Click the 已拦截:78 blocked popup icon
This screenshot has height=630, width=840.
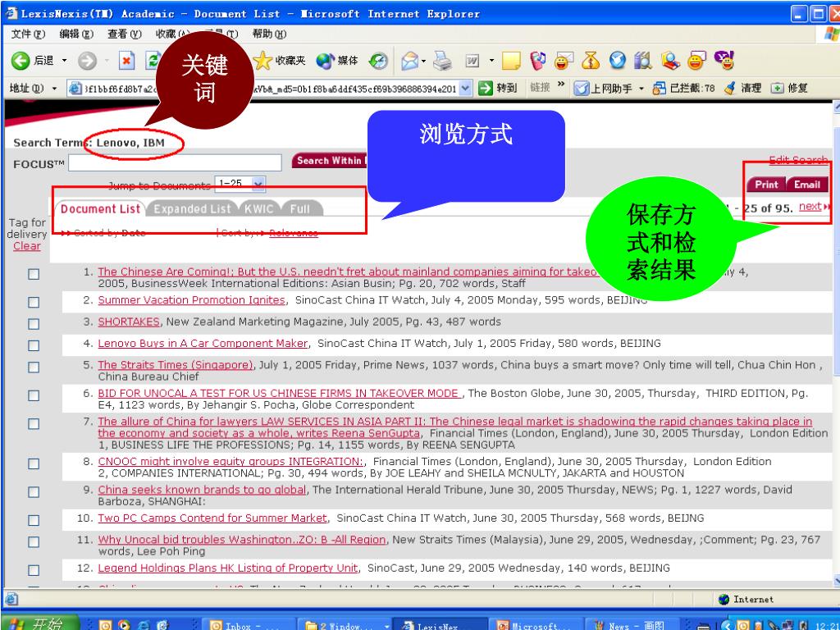(x=683, y=89)
